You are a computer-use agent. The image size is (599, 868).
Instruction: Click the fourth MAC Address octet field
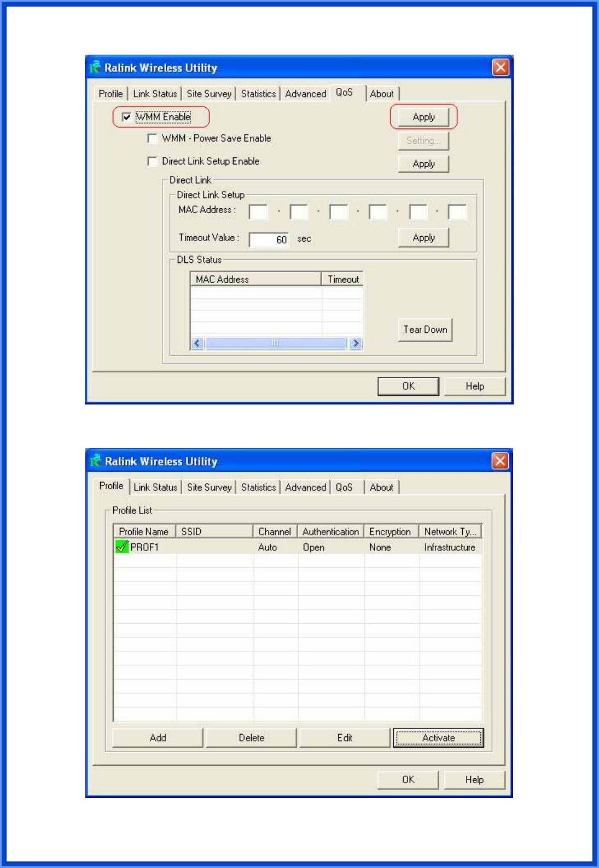tap(378, 212)
